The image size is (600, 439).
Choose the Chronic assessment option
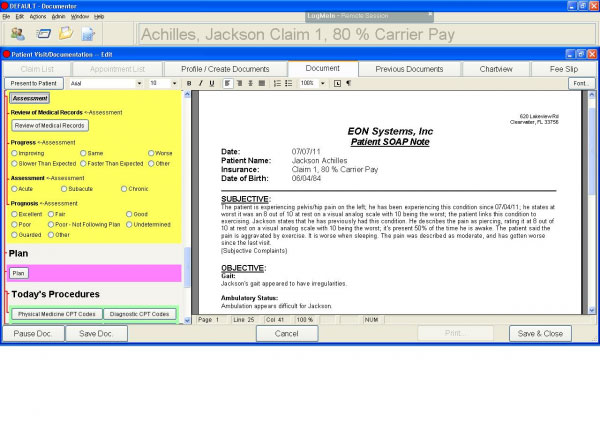(121, 188)
